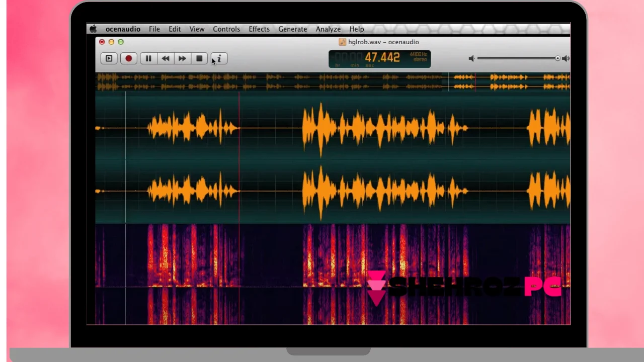
Task: Mute using the low-volume speaker icon
Action: (471, 58)
